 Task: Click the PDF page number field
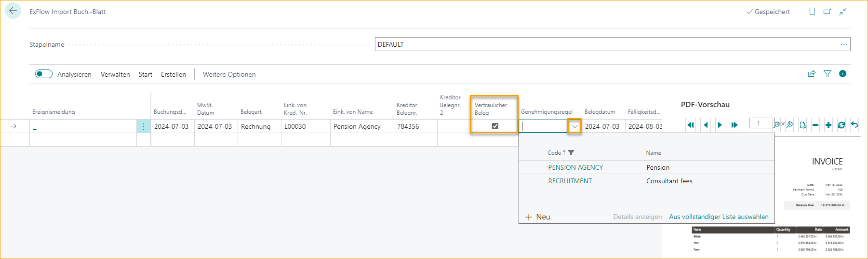760,123
